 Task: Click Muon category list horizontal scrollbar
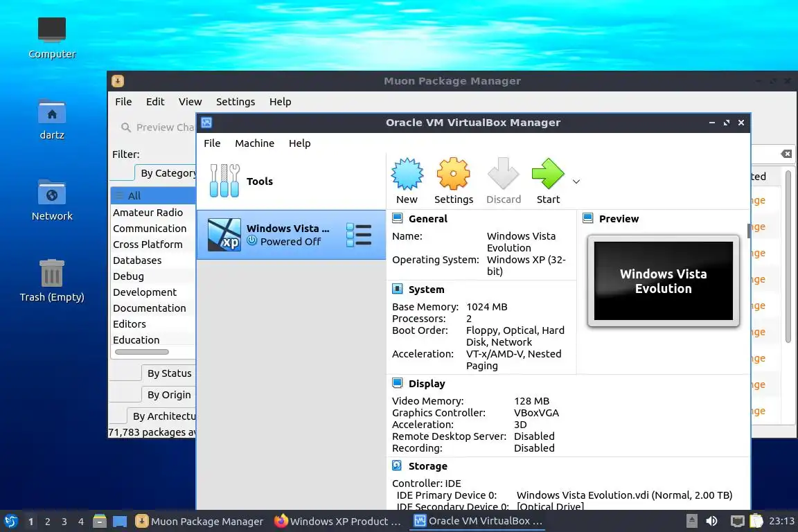[x=141, y=352]
